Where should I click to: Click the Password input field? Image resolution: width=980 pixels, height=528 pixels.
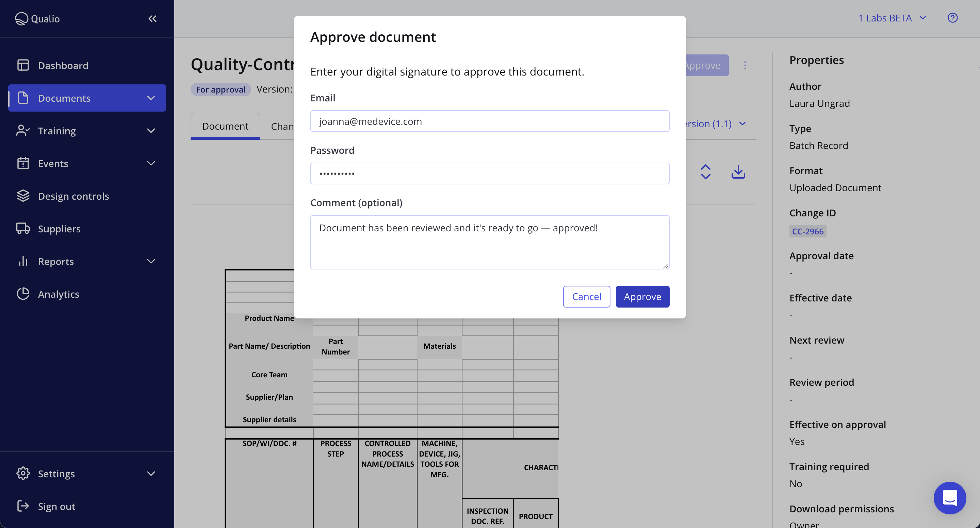(x=490, y=174)
